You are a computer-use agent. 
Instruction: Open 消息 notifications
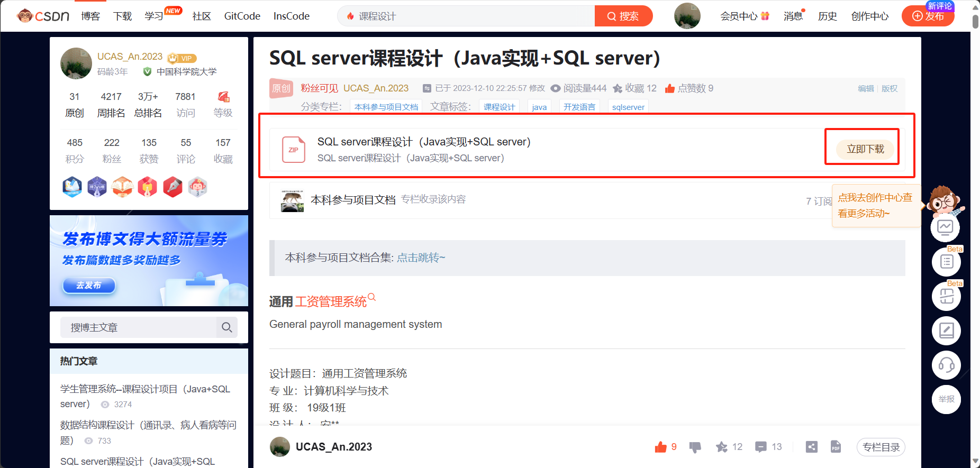pyautogui.click(x=793, y=16)
